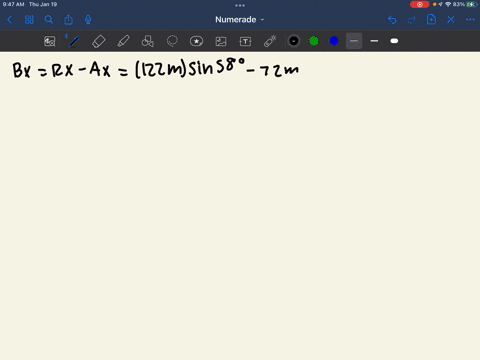
Task: Open the thumbnail grid view
Action: (29, 20)
